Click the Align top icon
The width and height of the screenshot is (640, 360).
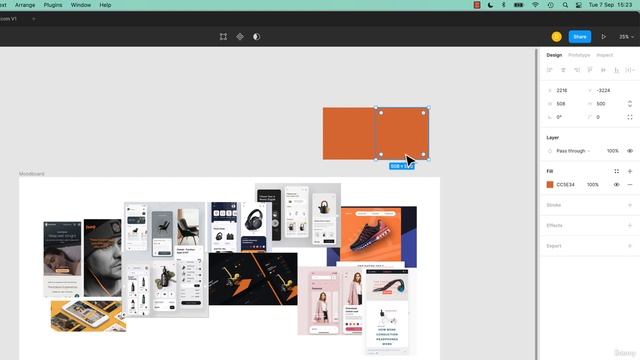point(590,70)
